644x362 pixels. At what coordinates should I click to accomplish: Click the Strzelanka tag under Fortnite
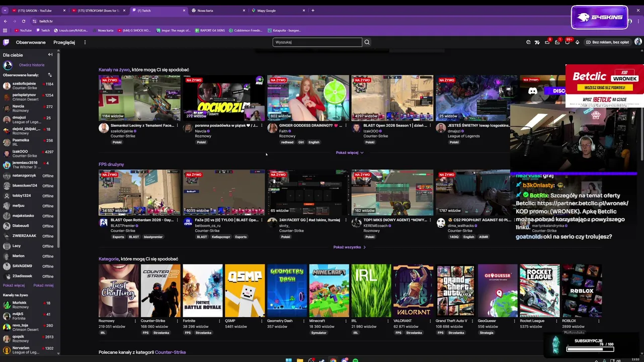[x=203, y=333]
